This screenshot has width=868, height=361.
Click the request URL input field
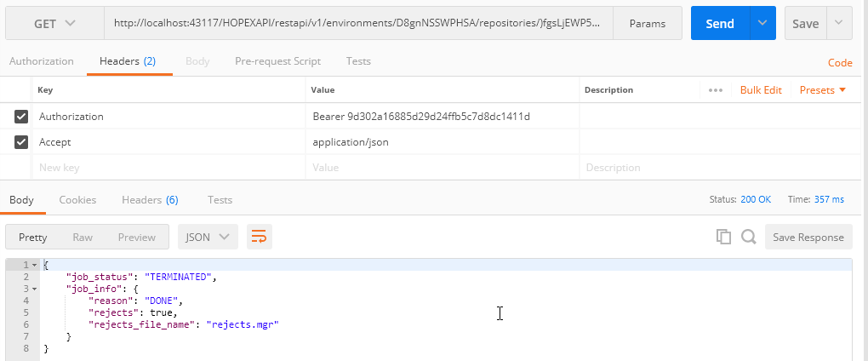pos(357,24)
